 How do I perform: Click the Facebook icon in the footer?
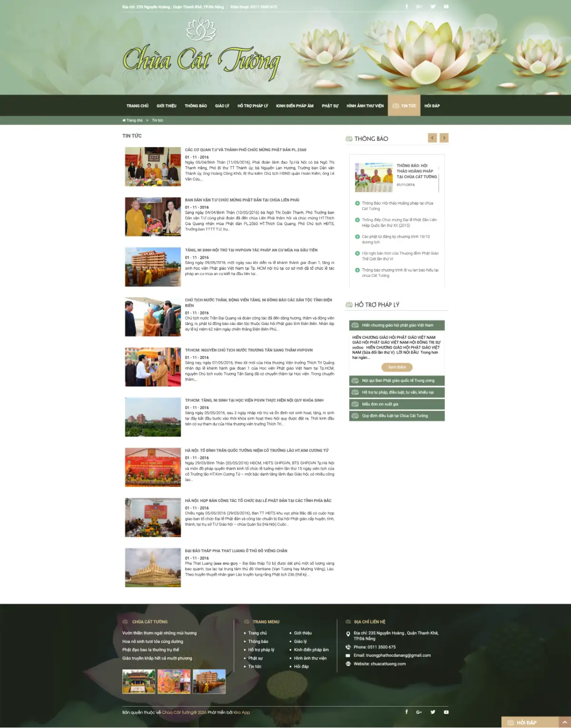pos(406,712)
